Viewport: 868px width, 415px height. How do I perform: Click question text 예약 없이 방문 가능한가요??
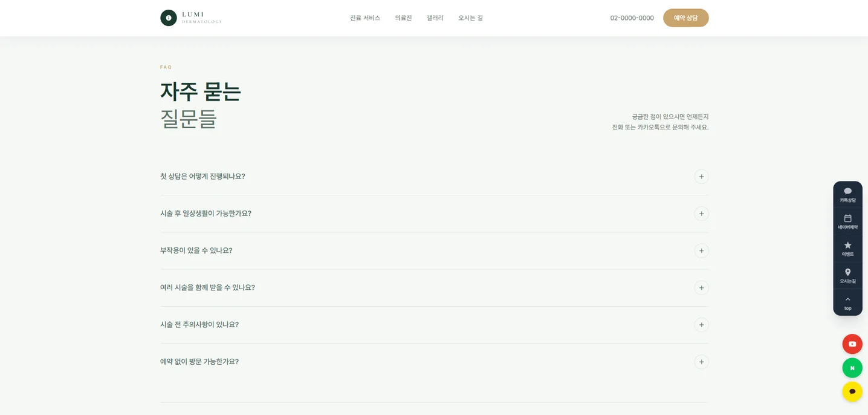pos(199,362)
